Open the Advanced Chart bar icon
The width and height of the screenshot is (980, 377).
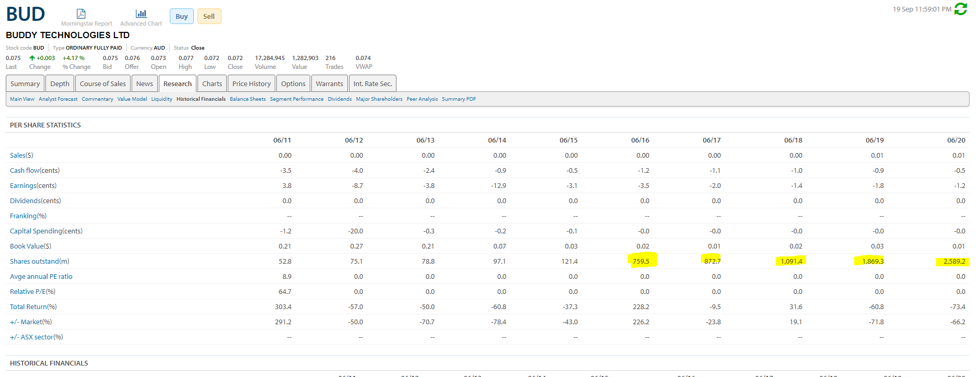pos(141,14)
